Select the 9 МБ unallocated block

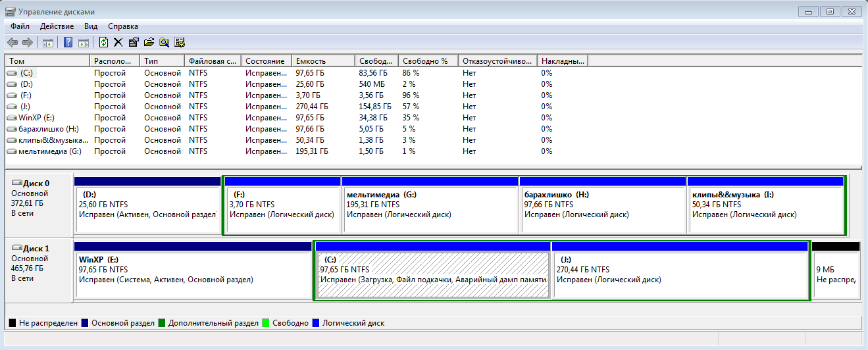click(836, 270)
